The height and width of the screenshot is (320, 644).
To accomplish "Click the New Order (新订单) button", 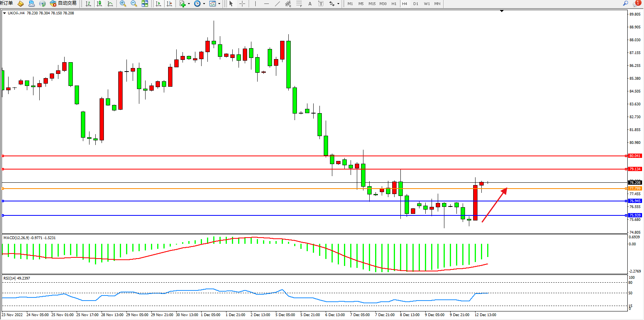I will [x=6, y=3].
